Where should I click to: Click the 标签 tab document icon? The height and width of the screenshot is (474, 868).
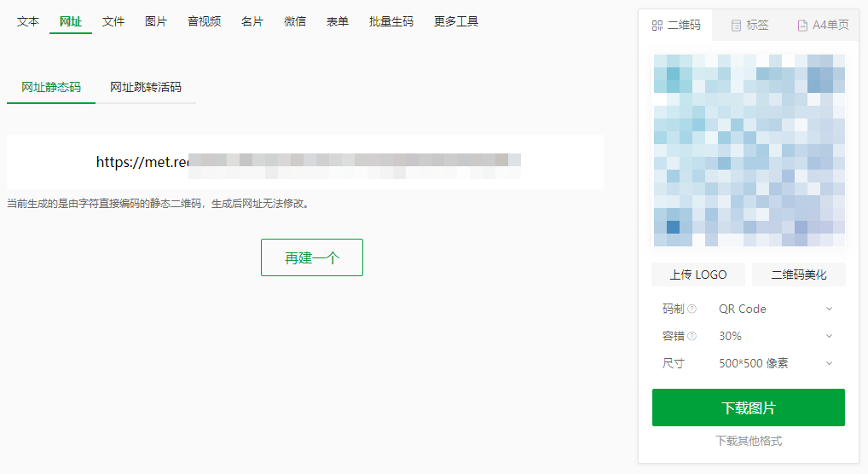point(736,26)
